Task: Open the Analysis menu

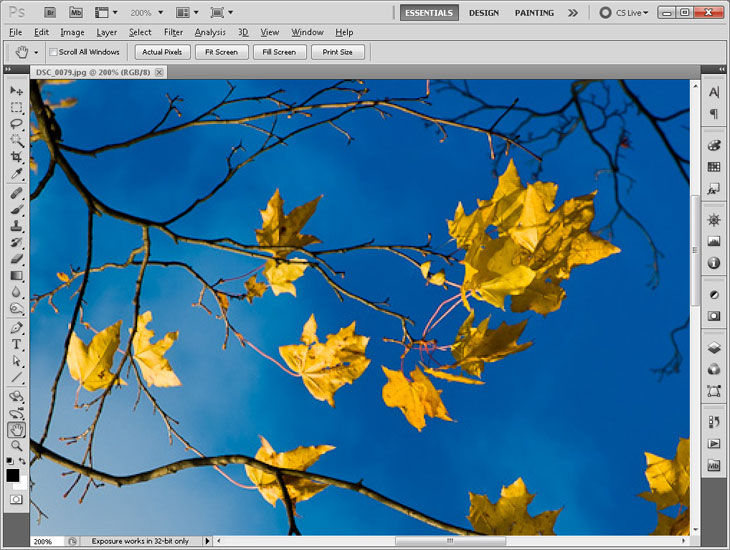Action: 210,32
